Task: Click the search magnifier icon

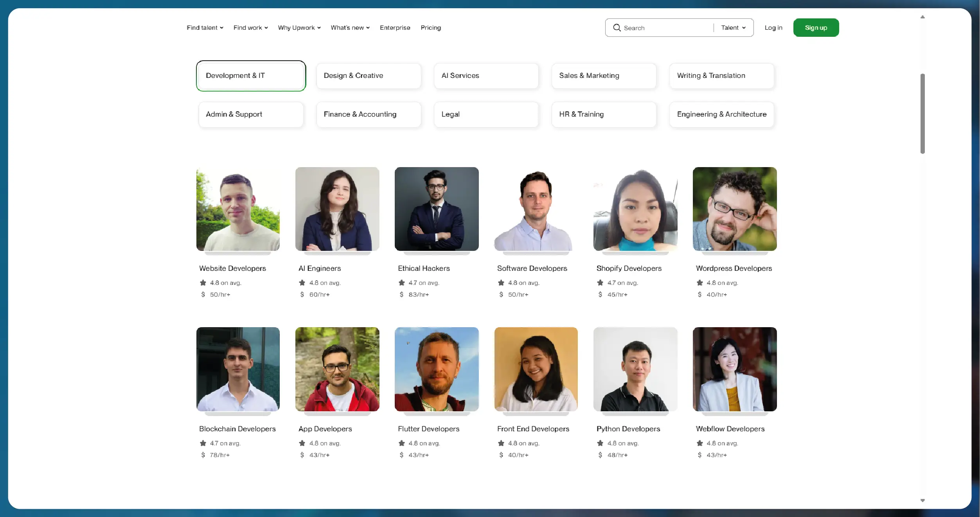Action: [x=617, y=28]
